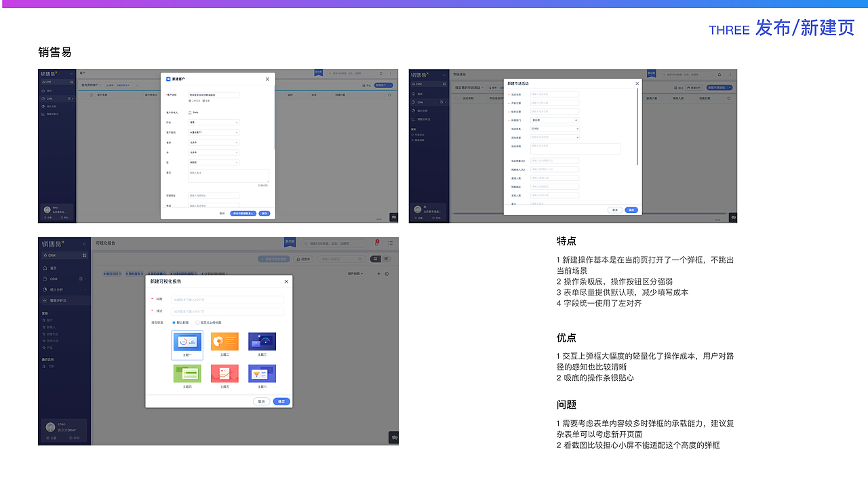Click 描述 input in report dialog

point(228,312)
